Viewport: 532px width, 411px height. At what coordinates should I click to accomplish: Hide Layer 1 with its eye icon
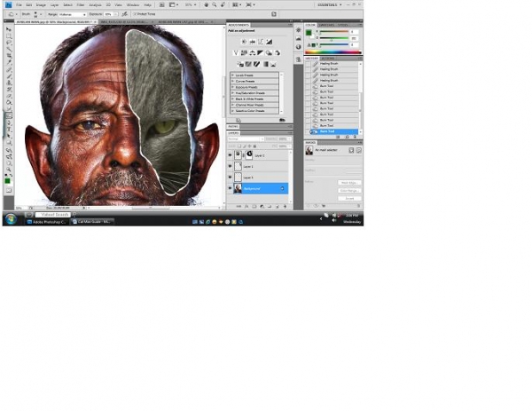230,166
